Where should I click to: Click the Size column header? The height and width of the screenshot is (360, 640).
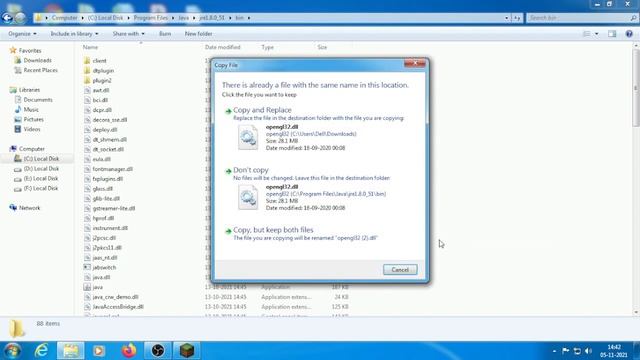322,47
